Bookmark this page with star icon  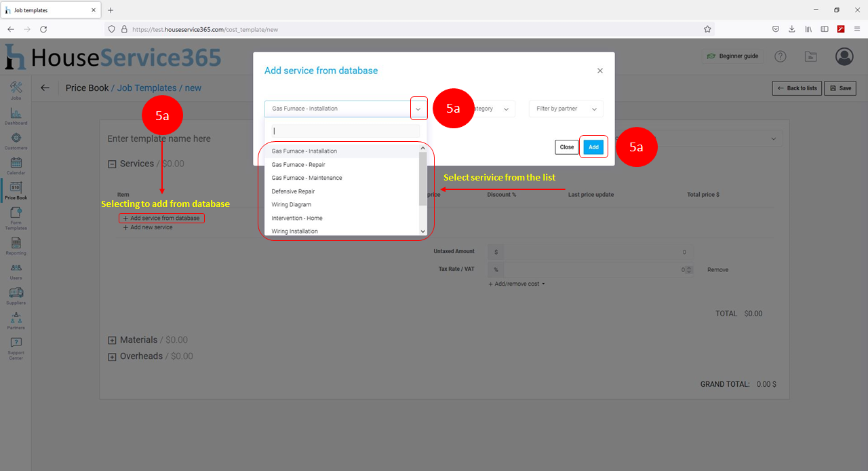pos(707,29)
